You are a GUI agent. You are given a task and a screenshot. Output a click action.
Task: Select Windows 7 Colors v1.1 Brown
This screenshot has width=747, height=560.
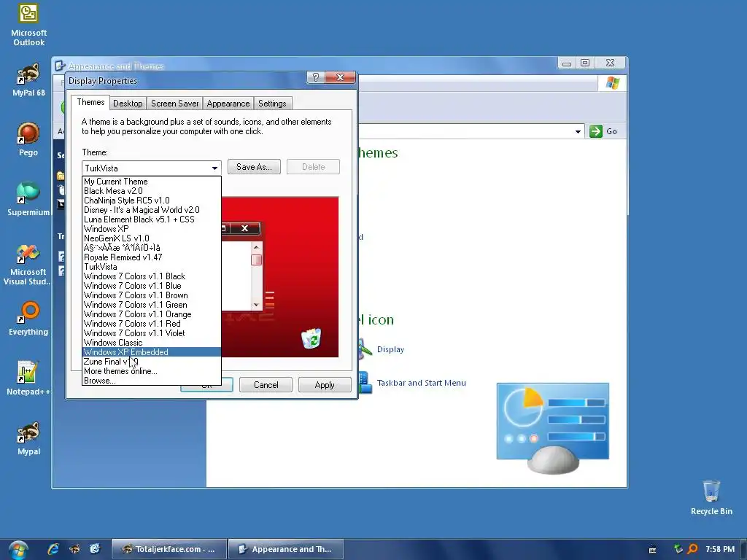coord(152,295)
